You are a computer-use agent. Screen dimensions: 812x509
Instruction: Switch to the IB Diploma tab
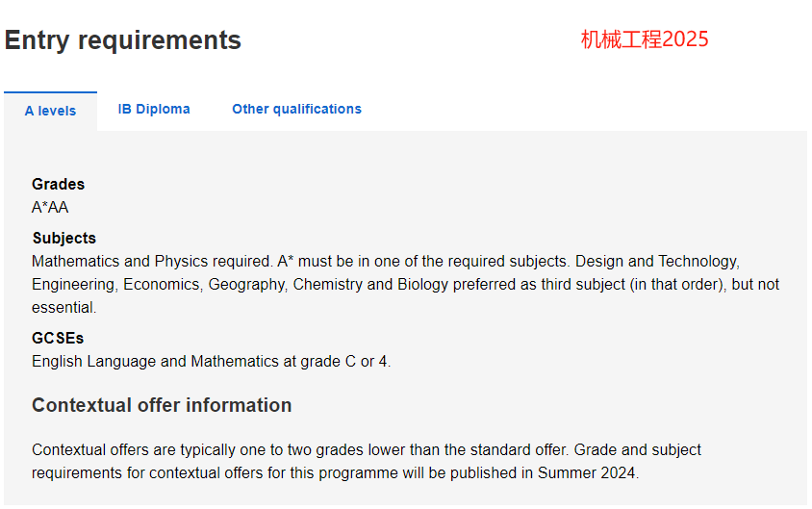154,110
